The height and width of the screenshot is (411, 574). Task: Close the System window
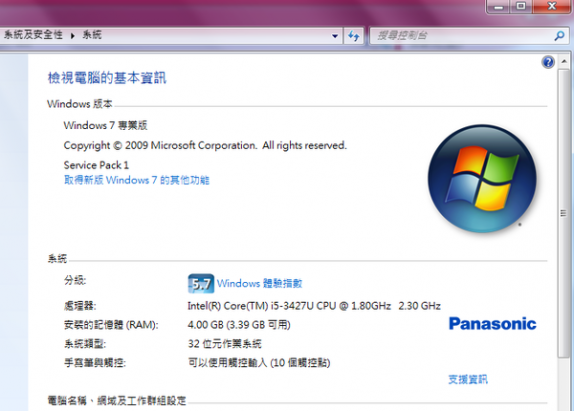coord(552,6)
